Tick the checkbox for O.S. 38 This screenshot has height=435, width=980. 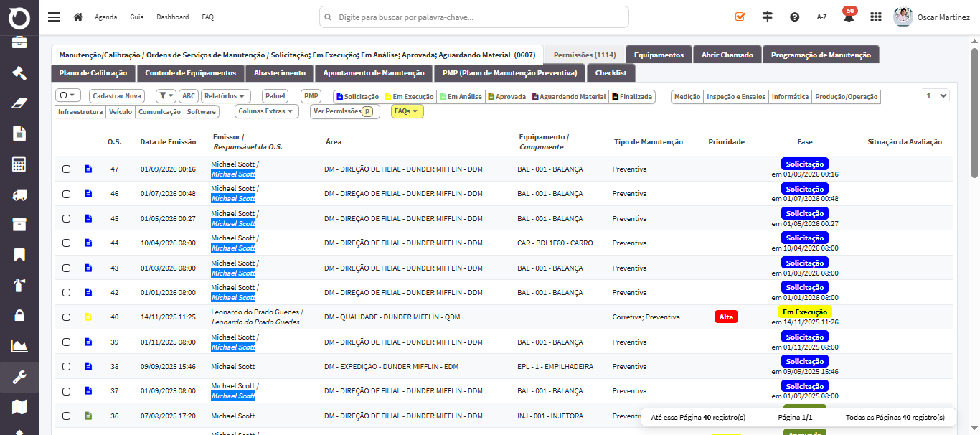click(x=66, y=367)
